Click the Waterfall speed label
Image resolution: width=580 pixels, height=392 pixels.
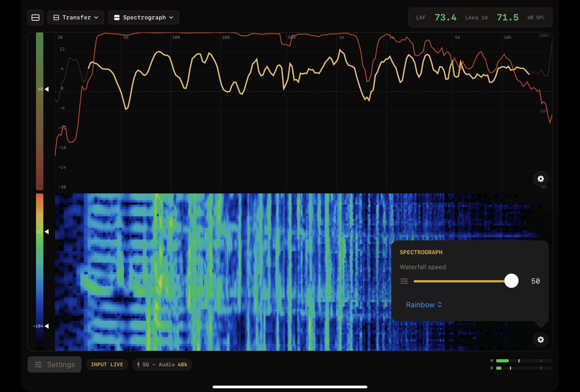coord(423,267)
